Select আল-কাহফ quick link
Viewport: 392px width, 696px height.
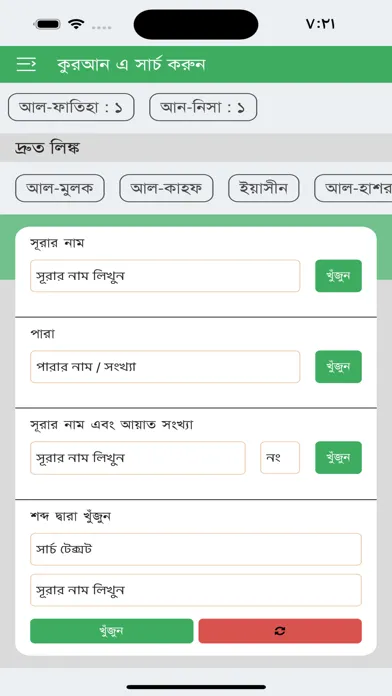(166, 188)
